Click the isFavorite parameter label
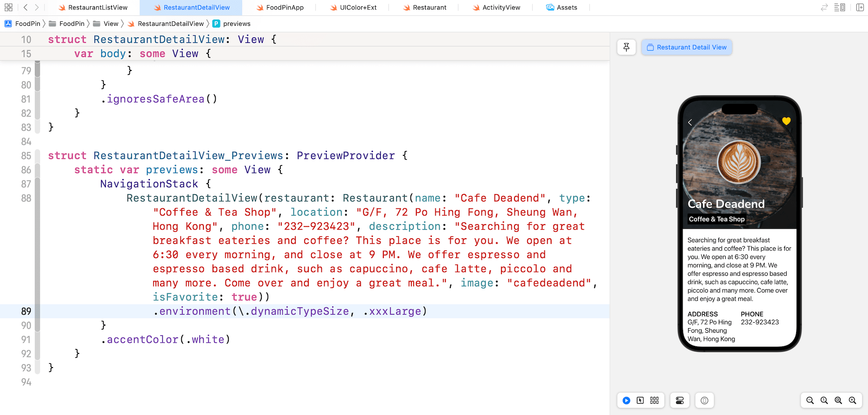Viewport: 868px width, 415px height. point(185,297)
